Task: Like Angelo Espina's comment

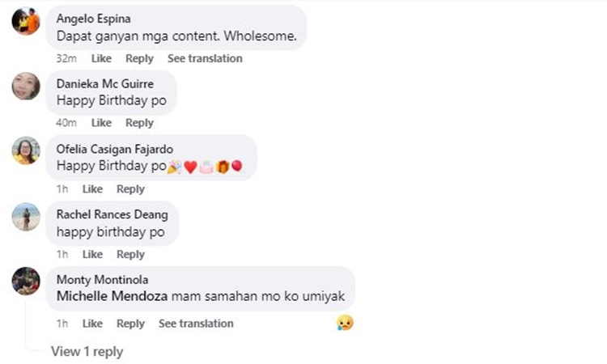Action: (x=101, y=58)
